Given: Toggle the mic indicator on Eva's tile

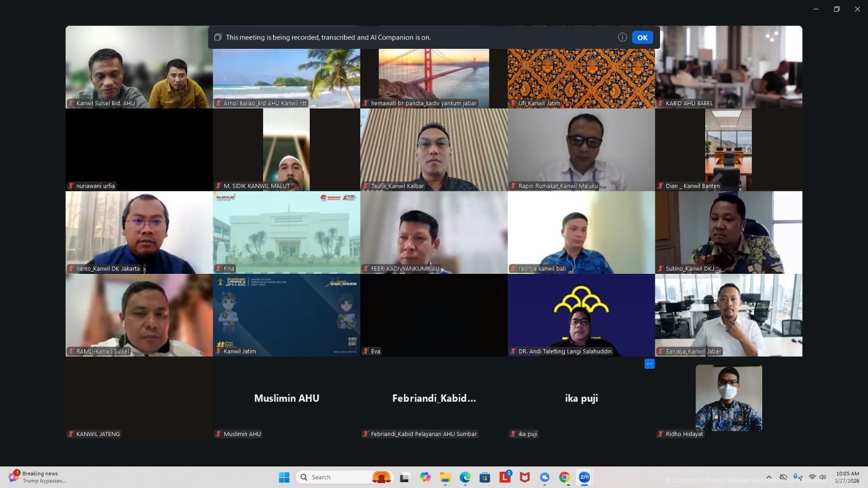Looking at the screenshot, I should point(366,351).
